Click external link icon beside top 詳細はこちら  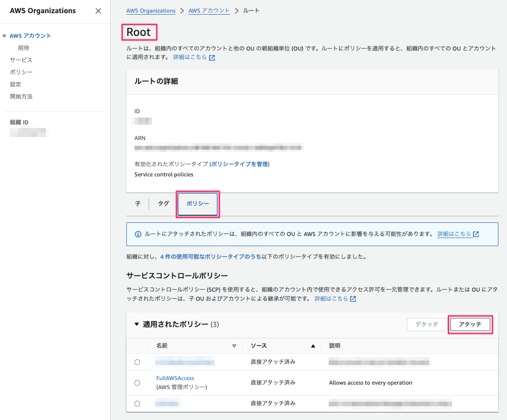coord(212,58)
